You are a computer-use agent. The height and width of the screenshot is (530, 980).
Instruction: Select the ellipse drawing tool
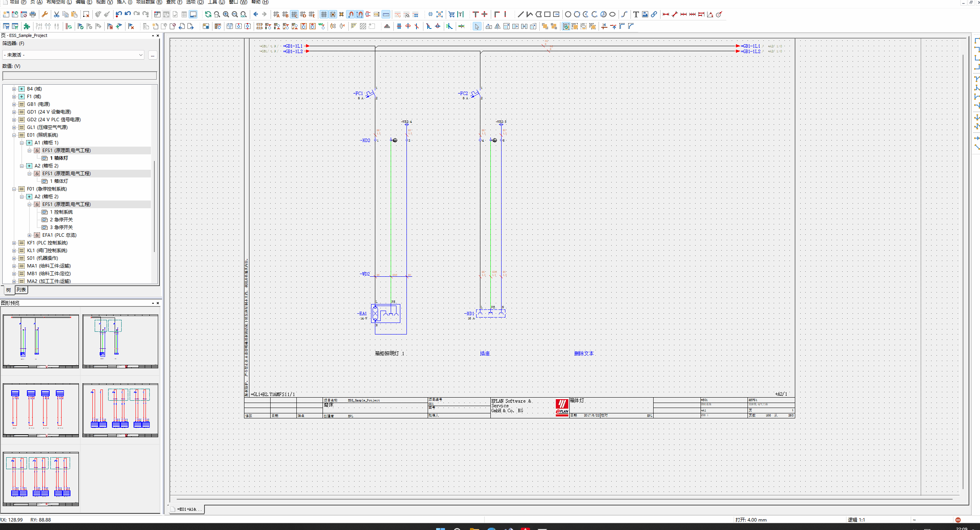point(612,15)
